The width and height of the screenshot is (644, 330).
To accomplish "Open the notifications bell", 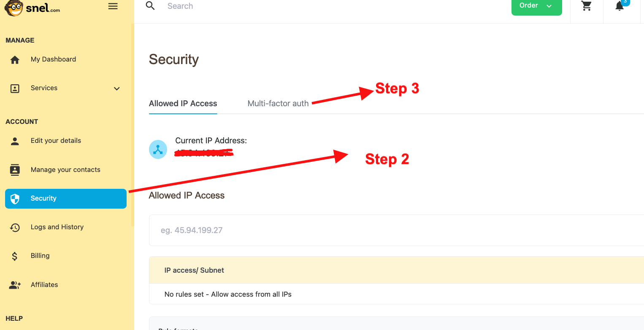I will pos(620,6).
